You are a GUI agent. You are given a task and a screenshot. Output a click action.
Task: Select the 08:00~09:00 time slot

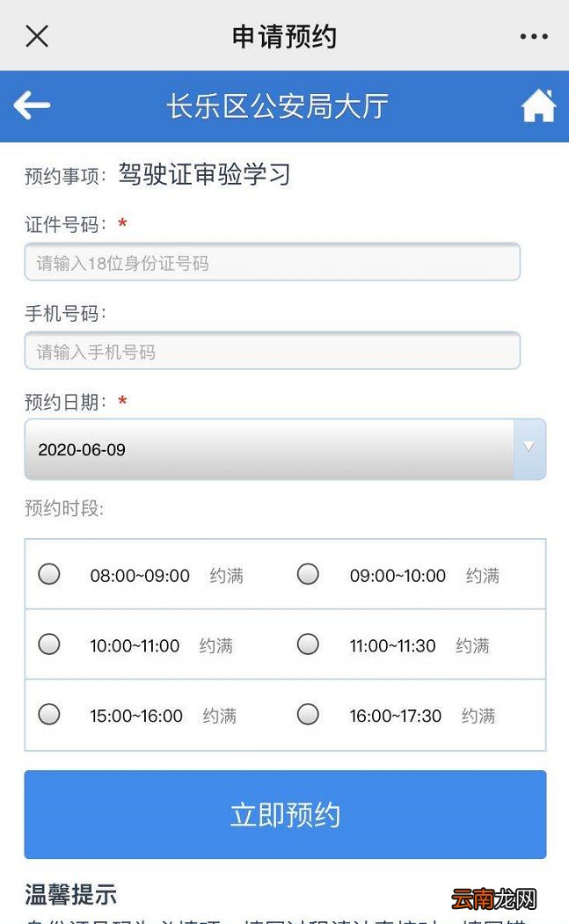pyautogui.click(x=49, y=573)
